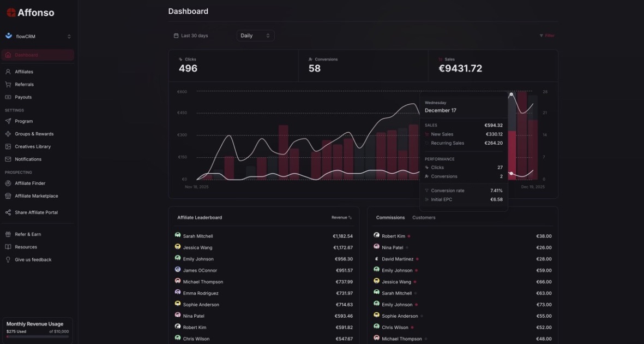This screenshot has height=344, width=644.
Task: Click the Referrals cart icon
Action: (8, 85)
